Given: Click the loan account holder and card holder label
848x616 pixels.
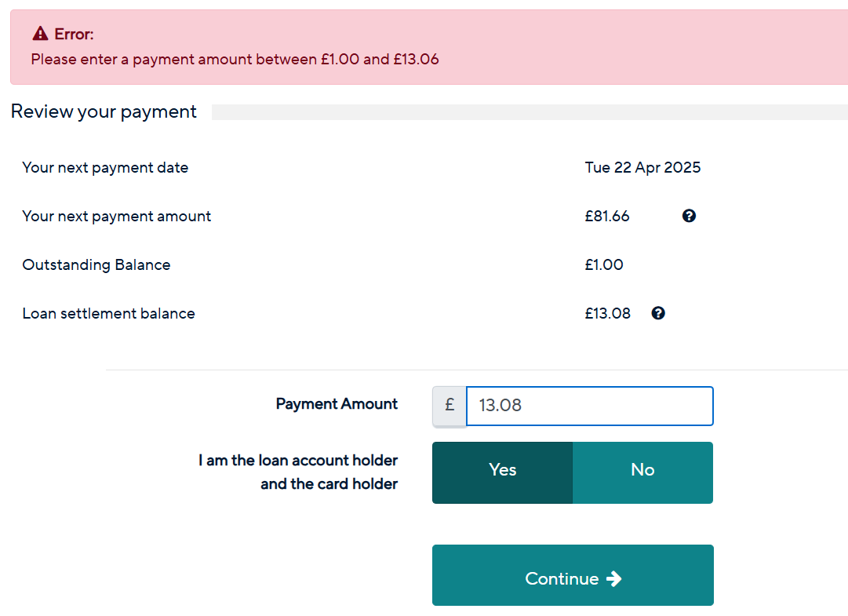Looking at the screenshot, I should tap(298, 472).
